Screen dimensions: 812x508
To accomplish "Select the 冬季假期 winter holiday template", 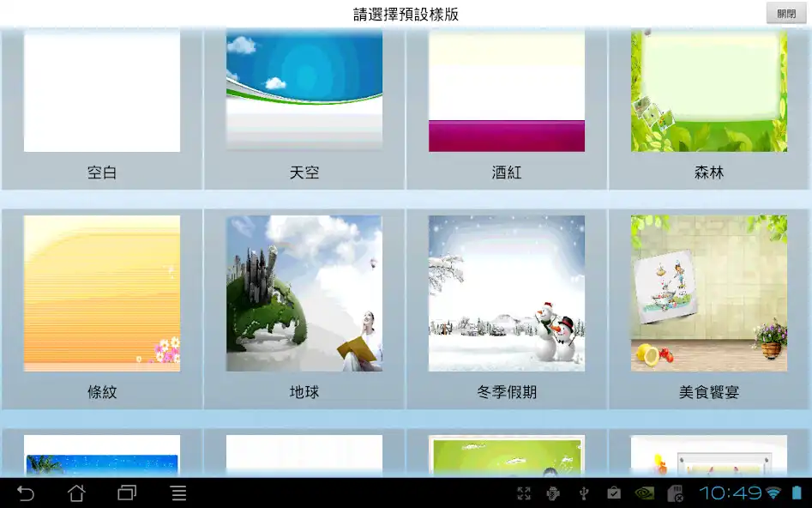I will pos(506,293).
